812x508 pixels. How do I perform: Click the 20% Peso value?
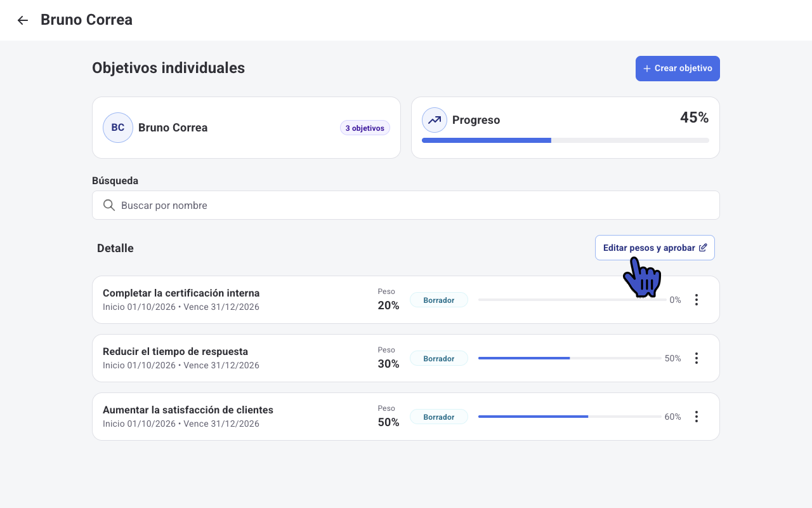tap(388, 305)
